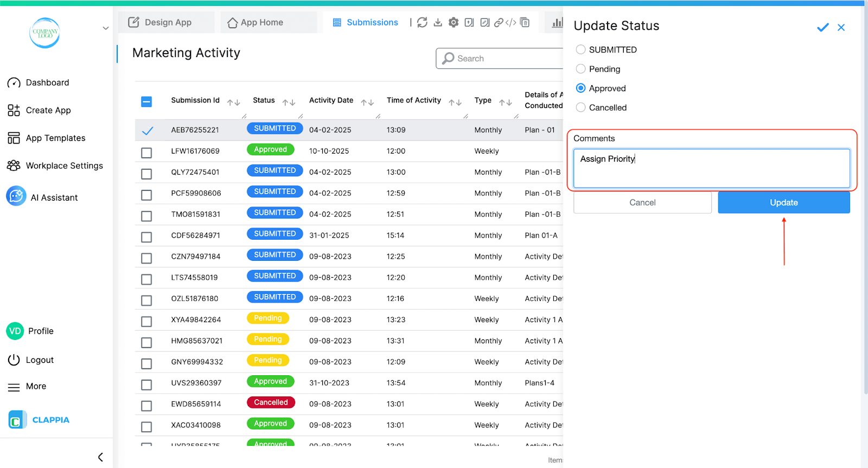The image size is (868, 468).
Task: Click the time 15:14 cell
Action: coord(395,235)
